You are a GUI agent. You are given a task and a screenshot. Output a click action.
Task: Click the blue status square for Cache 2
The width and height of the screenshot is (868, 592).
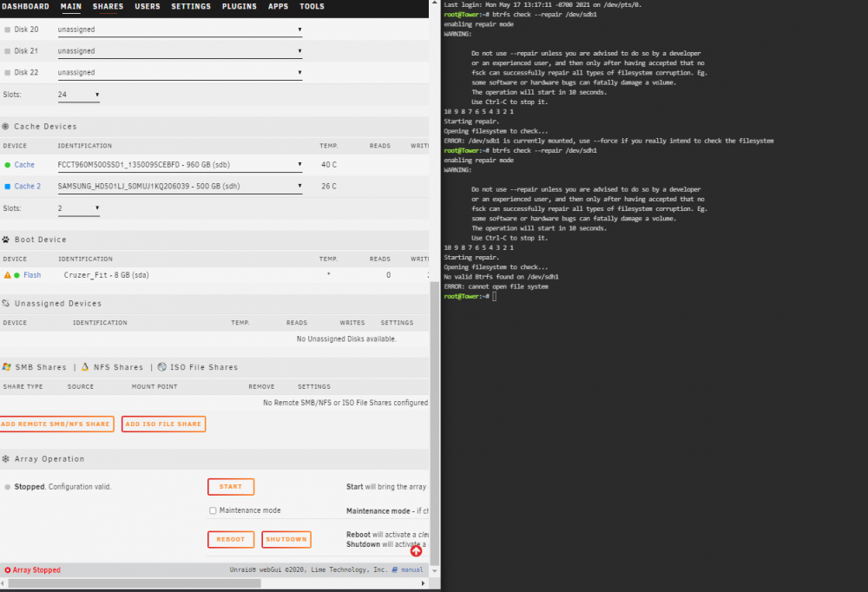[x=7, y=187]
